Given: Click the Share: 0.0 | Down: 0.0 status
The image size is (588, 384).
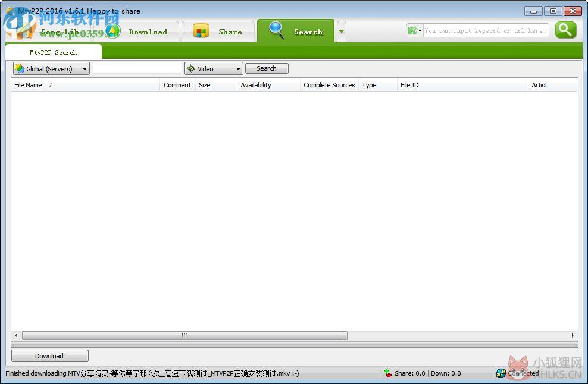Looking at the screenshot, I should click(x=427, y=373).
